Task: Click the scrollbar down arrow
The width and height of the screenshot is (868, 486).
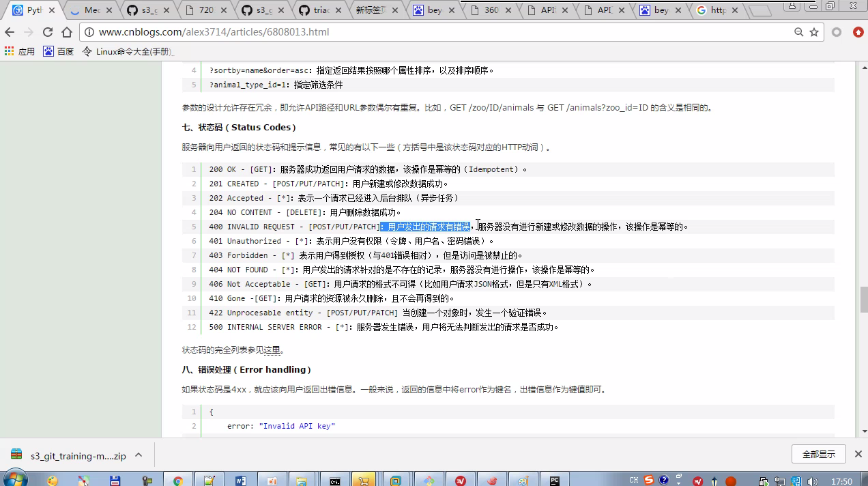Action: point(863,431)
